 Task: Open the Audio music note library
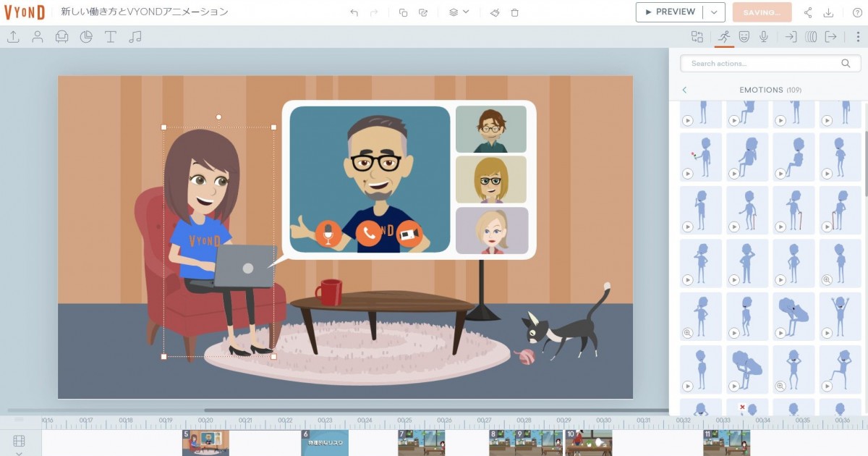[x=135, y=37]
